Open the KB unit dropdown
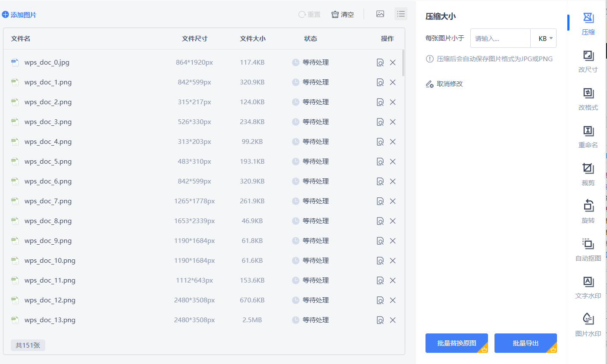 (544, 38)
